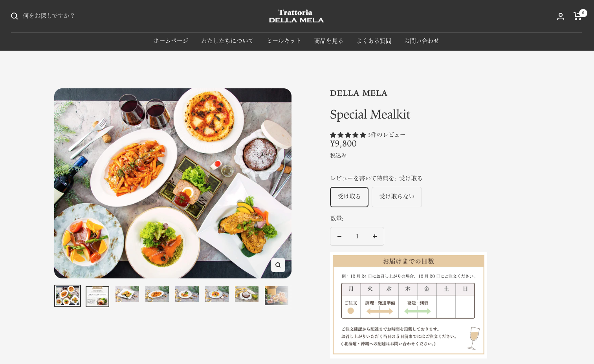Image resolution: width=594 pixels, height=364 pixels.
Task: Click the image zoom magnifier button
Action: tap(278, 265)
